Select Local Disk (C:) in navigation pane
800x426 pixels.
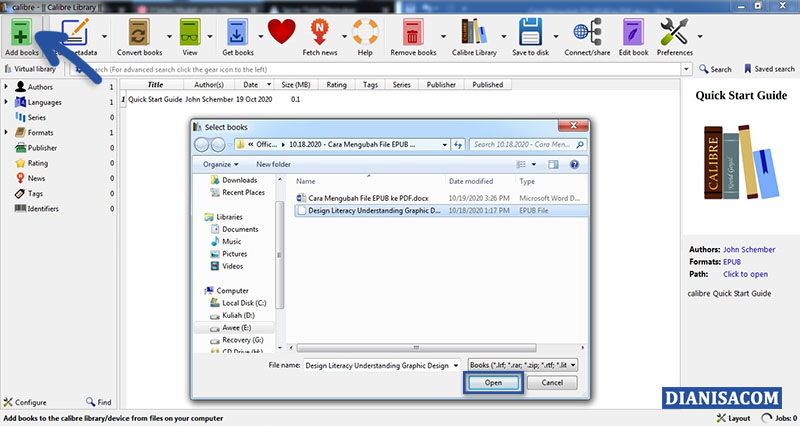(244, 303)
